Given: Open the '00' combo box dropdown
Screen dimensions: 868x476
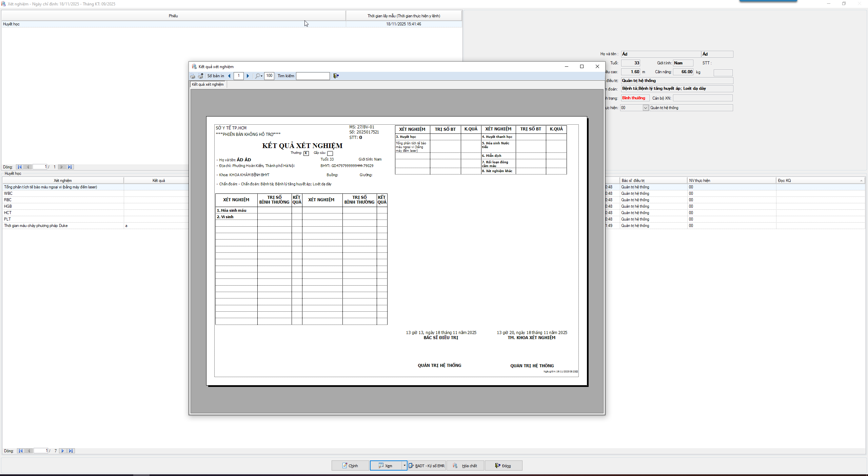Looking at the screenshot, I should (645, 108).
